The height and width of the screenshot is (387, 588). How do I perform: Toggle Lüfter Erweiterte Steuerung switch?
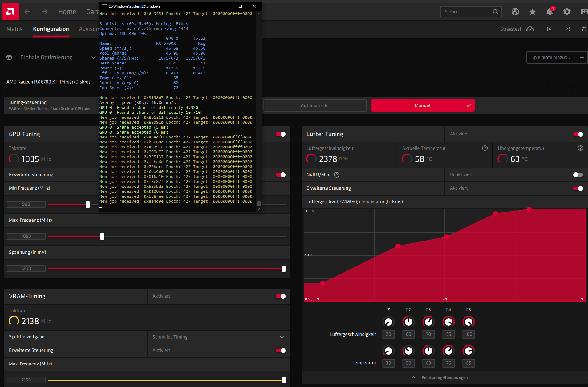[578, 188]
